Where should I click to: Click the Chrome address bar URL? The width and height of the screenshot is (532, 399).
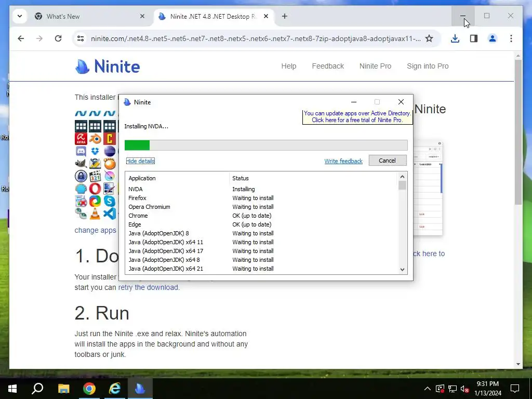click(x=256, y=38)
